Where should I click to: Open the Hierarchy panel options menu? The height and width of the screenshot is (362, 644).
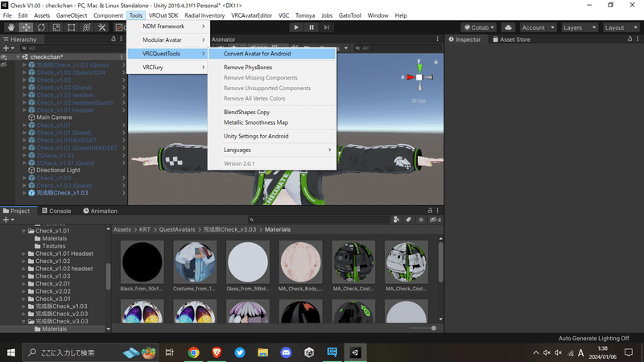click(121, 39)
